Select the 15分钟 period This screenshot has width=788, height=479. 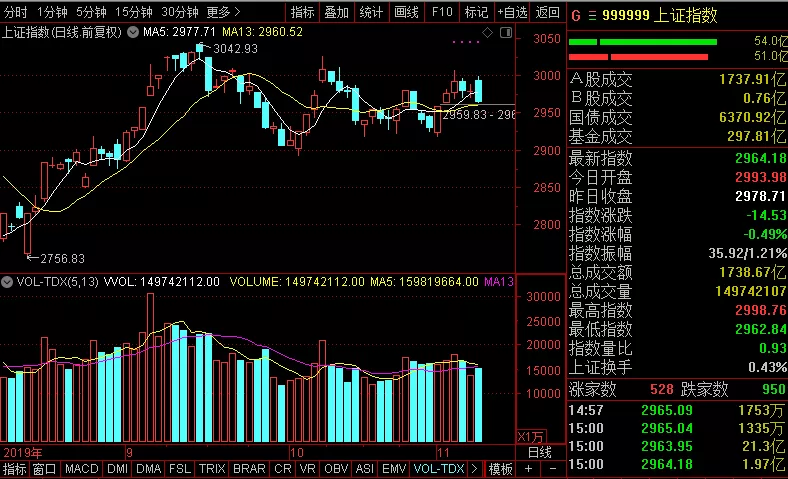coord(133,12)
